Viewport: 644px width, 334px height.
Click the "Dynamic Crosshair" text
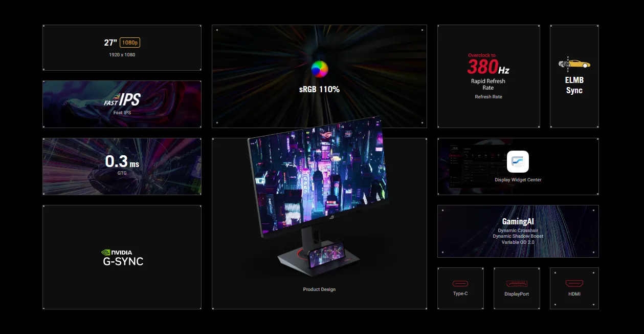[x=518, y=231]
